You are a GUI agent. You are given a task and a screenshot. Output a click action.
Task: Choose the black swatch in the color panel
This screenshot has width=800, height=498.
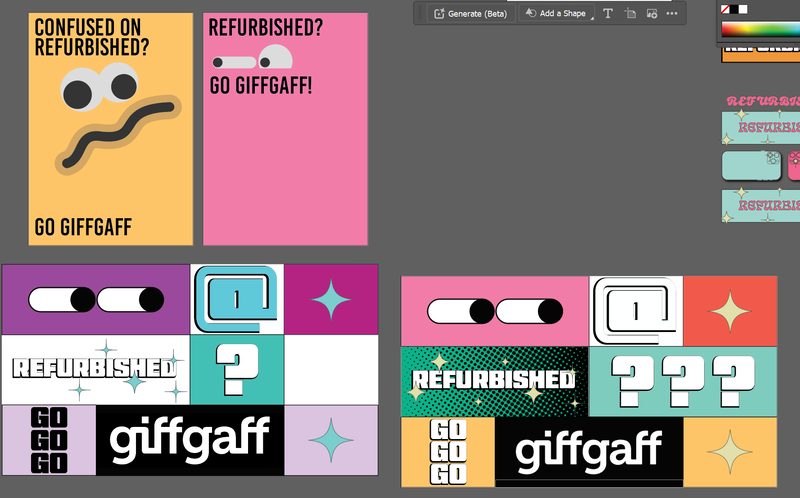[734, 9]
